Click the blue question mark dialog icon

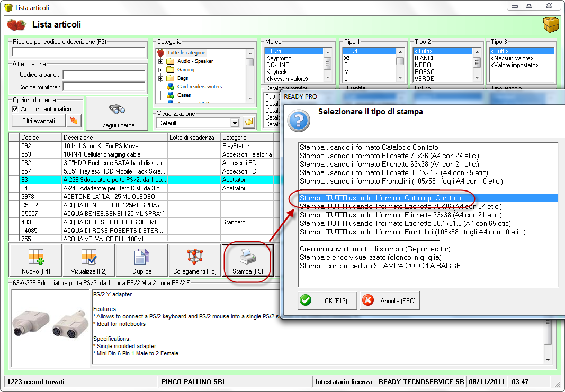click(298, 121)
